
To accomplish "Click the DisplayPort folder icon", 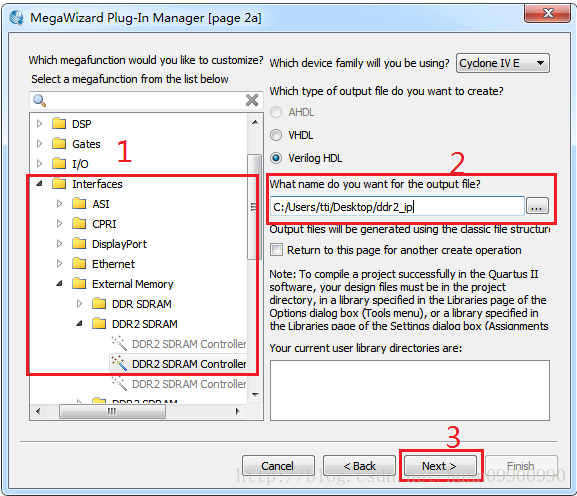I will tap(79, 244).
